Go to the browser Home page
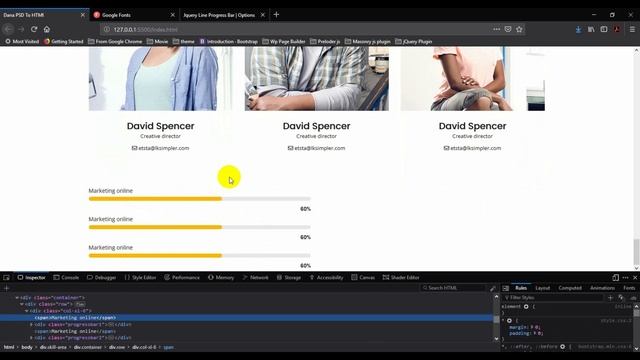This screenshot has height=360, width=640. tap(47, 29)
